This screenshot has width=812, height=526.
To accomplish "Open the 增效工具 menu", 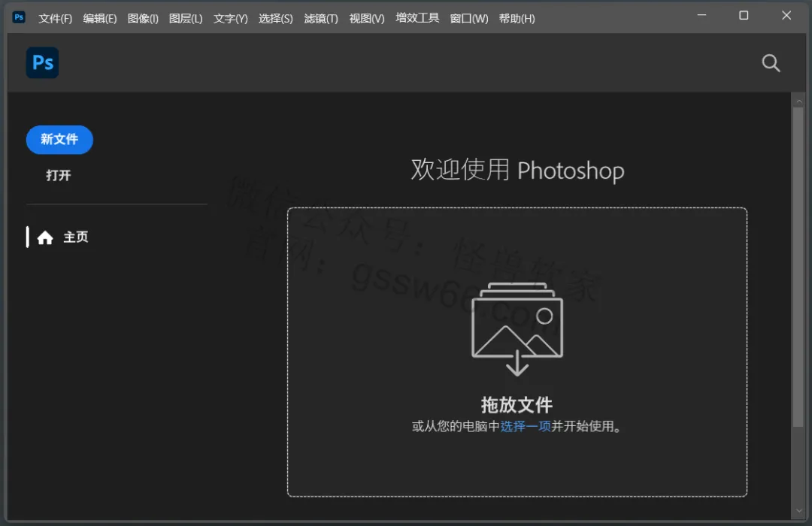I will point(417,18).
